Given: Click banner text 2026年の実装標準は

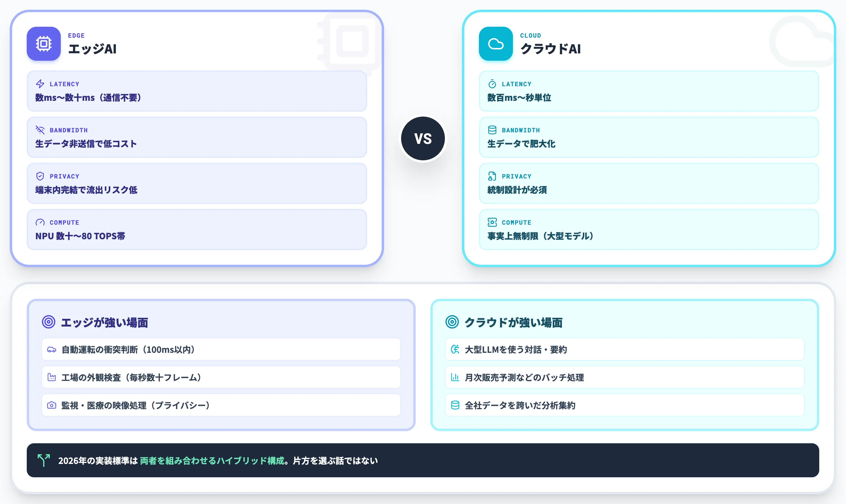Looking at the screenshot, I should 98,461.
